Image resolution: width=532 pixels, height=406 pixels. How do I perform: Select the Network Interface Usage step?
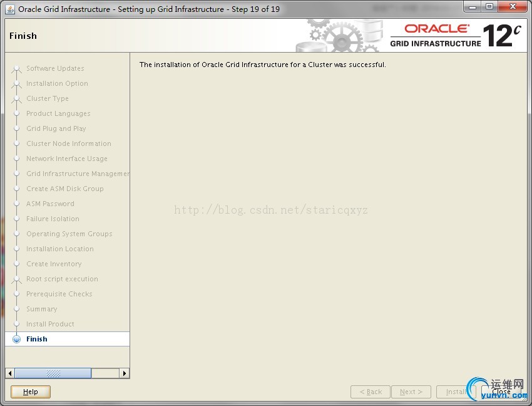coord(67,159)
